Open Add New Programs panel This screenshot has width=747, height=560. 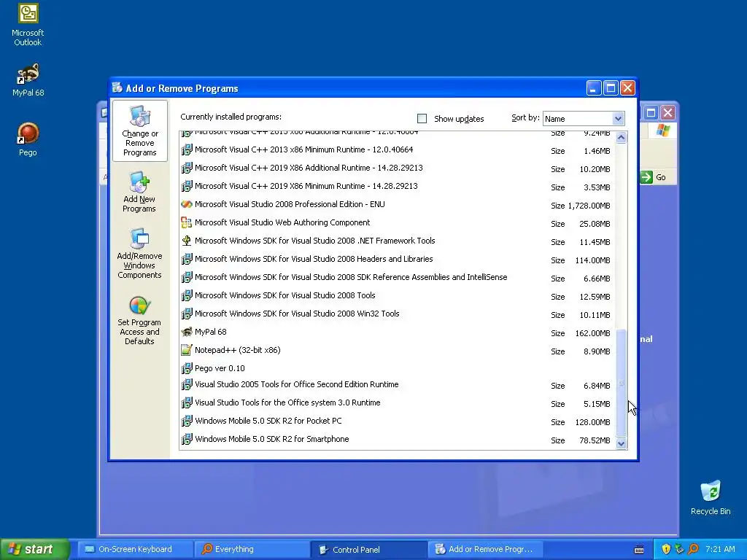(x=139, y=192)
